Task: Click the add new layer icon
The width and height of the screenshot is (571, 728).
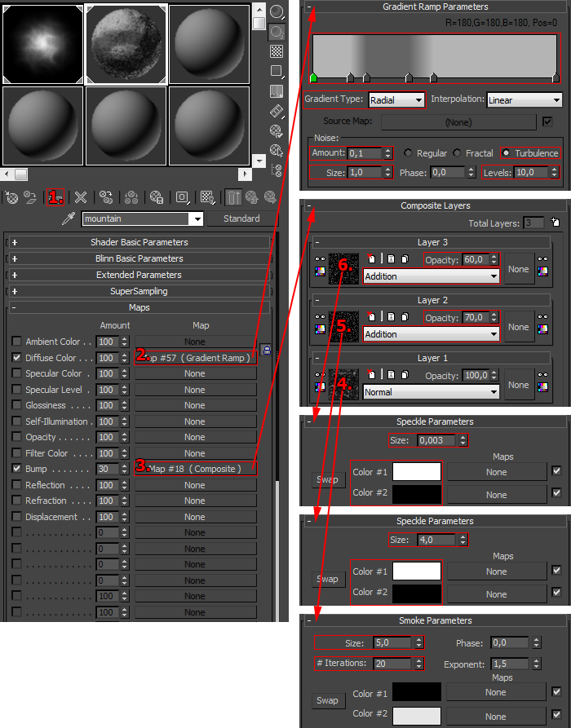Action: 556,223
